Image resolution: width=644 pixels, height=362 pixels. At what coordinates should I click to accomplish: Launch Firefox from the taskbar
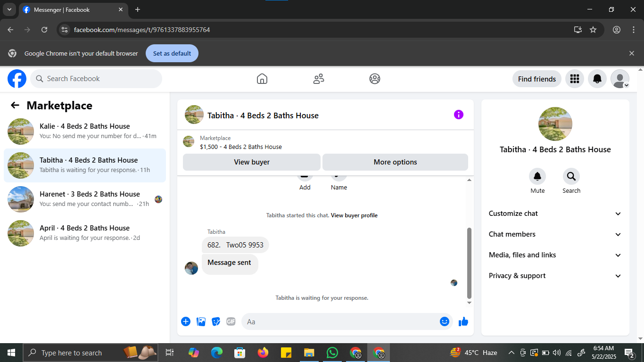coord(263,353)
